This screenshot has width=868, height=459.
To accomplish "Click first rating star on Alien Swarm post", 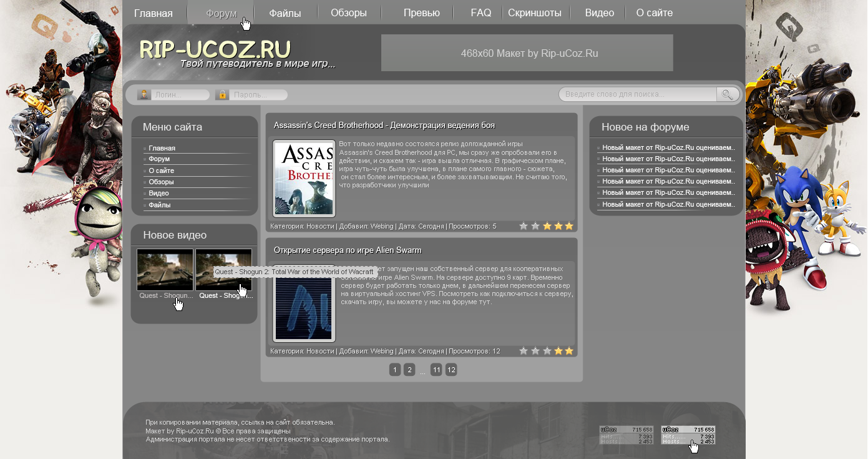I will pyautogui.click(x=524, y=351).
